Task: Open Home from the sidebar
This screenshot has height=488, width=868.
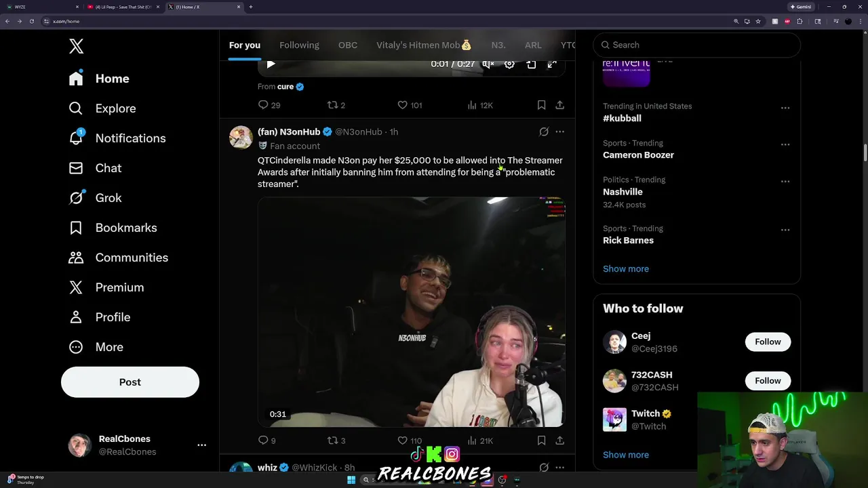Action: click(x=99, y=79)
